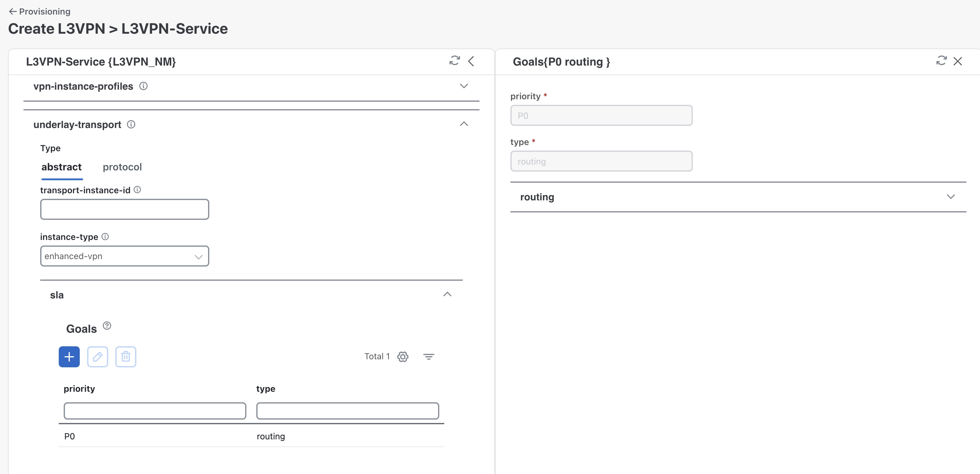Collapse the sla section

pyautogui.click(x=447, y=294)
